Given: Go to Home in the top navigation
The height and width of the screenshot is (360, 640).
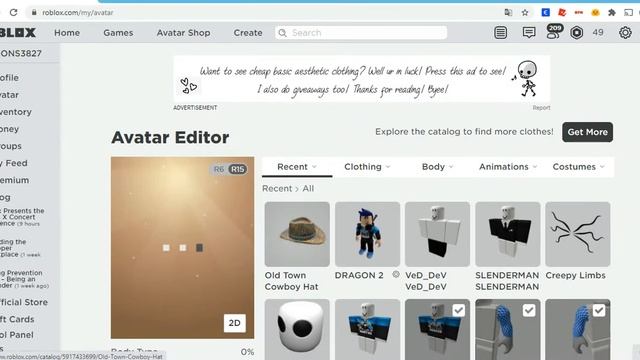Looking at the screenshot, I should (67, 33).
